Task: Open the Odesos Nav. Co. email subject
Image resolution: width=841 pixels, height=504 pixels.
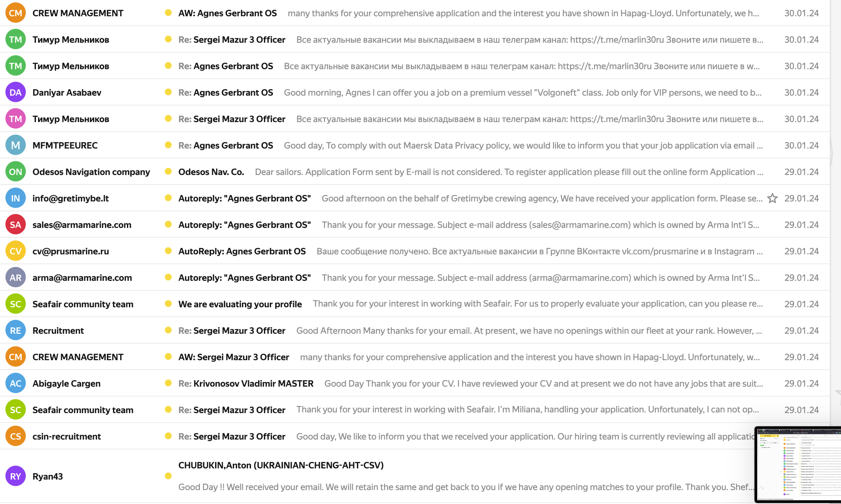Action: (x=211, y=172)
